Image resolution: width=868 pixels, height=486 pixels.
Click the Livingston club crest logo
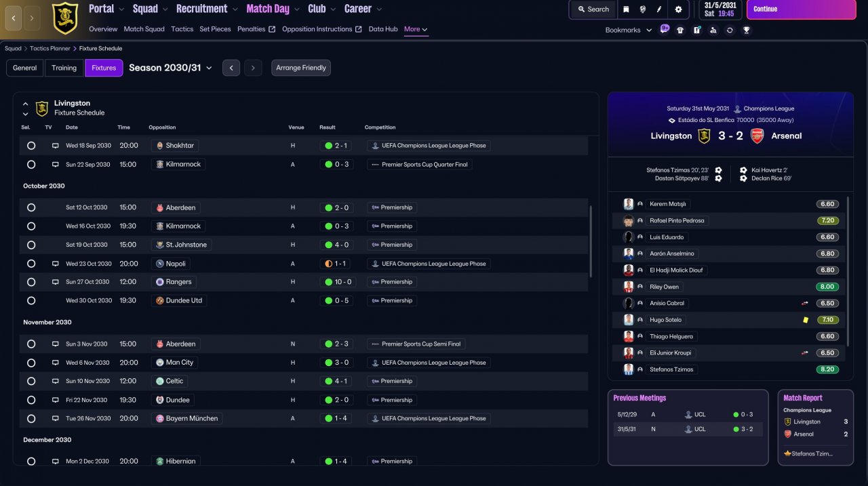tap(65, 18)
